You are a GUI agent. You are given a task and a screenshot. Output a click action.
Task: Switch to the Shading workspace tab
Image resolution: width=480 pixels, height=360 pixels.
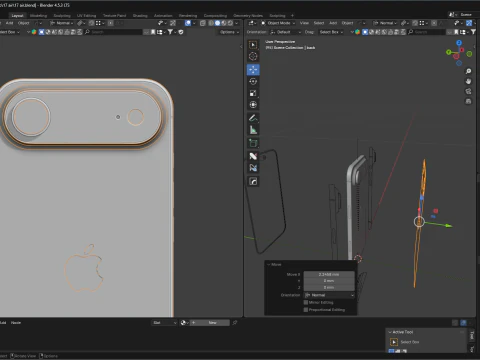click(x=140, y=16)
